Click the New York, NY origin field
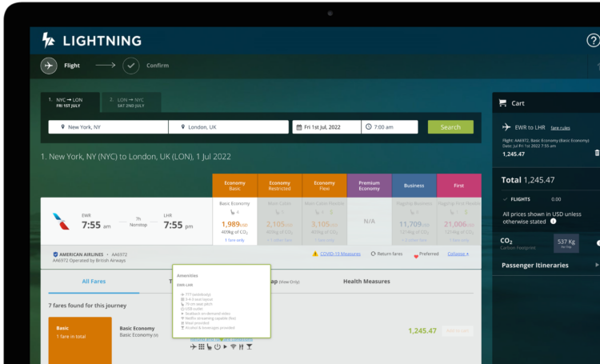This screenshot has height=364, width=600. coord(108,127)
